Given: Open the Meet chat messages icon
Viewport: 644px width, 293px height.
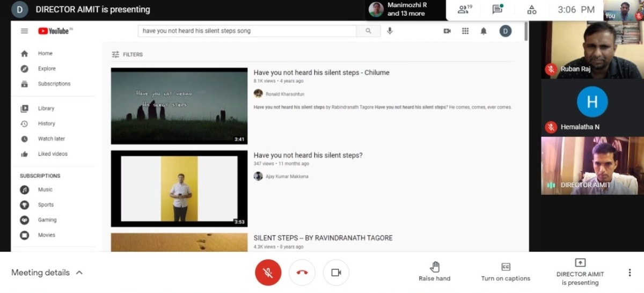Looking at the screenshot, I should 498,10.
